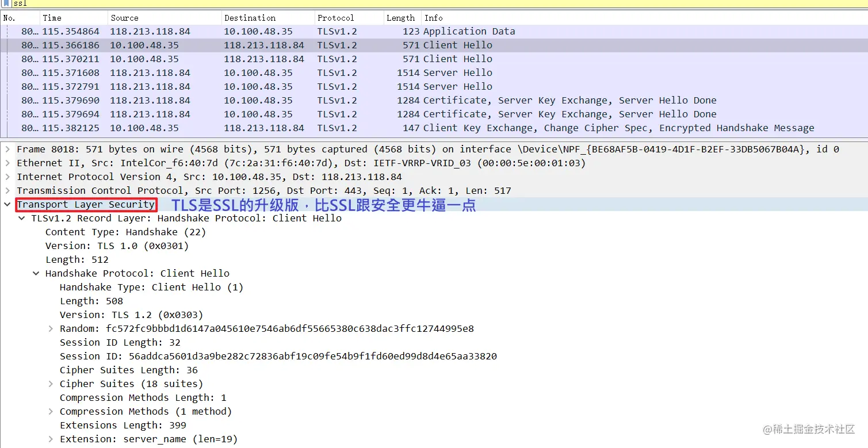
Task: Select the Compression Methods Length: 1 line
Action: pos(143,398)
